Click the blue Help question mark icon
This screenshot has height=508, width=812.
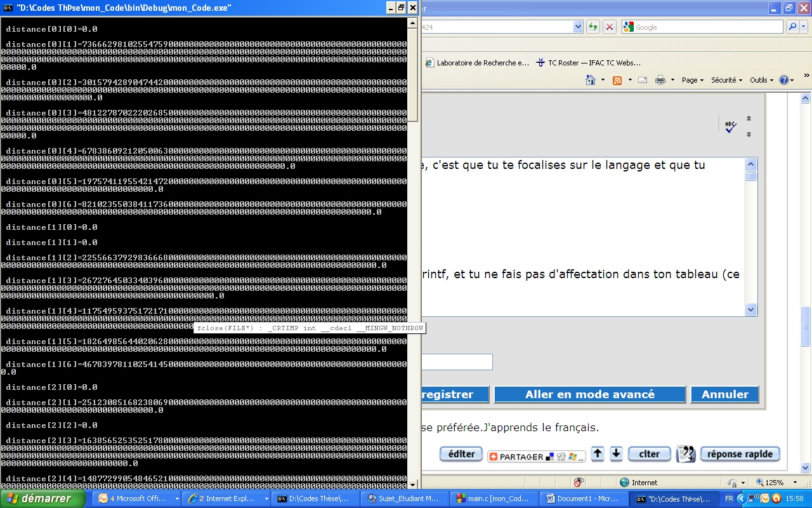[x=785, y=80]
